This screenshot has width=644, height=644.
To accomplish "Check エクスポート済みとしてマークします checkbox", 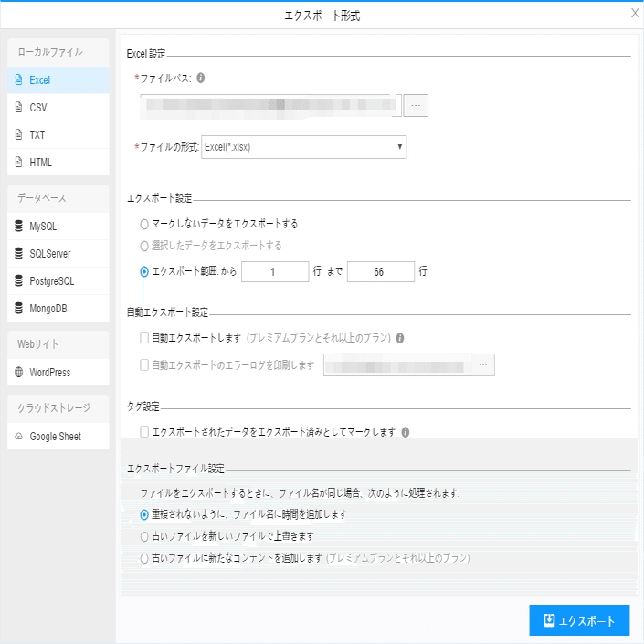I will pyautogui.click(x=144, y=432).
